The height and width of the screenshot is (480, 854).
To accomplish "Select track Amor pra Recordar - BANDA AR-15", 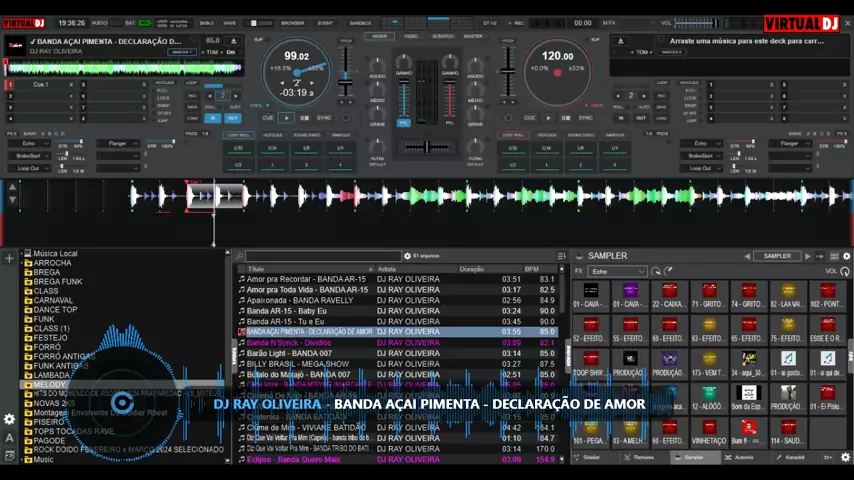I will [306, 279].
